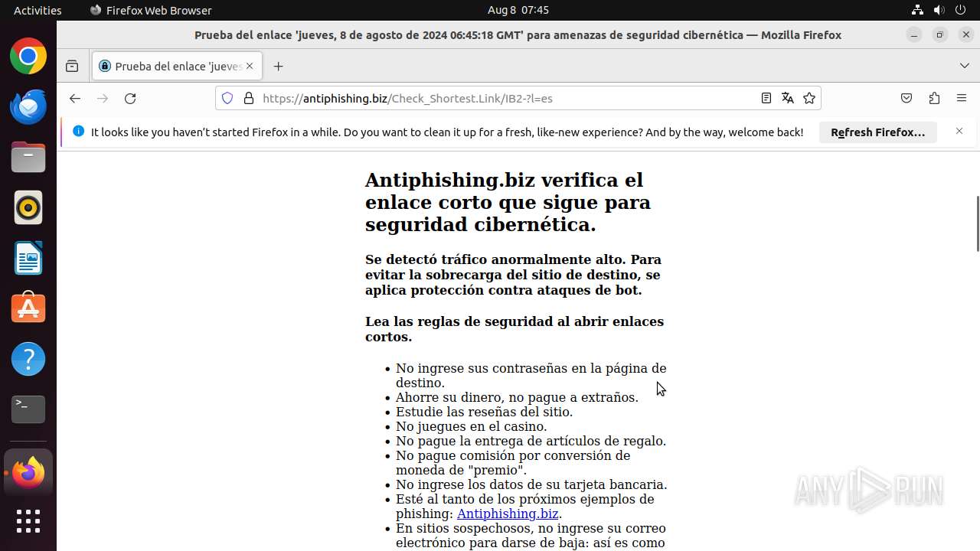Select the Firefox icon in the dock
This screenshot has width=980, height=551.
tap(28, 472)
